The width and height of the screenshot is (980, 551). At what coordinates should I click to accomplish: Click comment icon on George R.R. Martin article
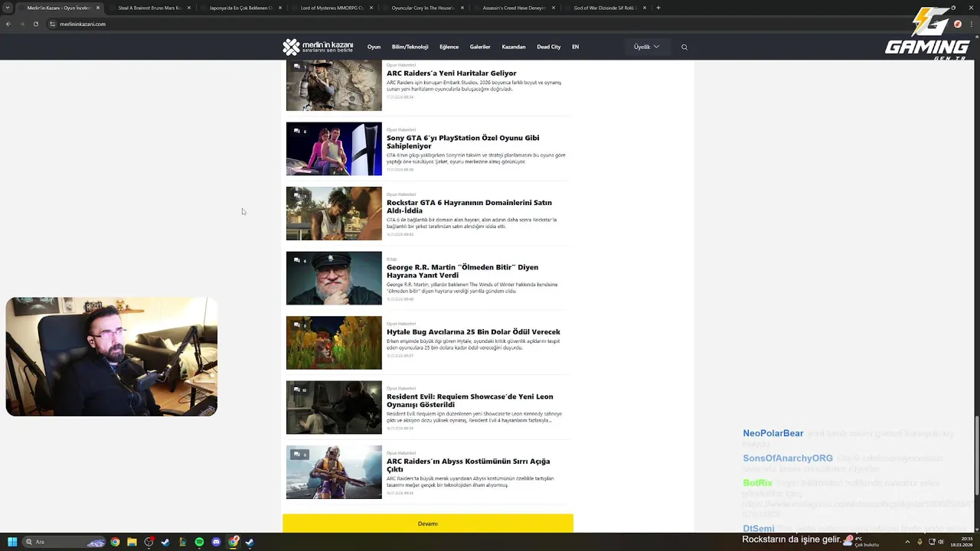(x=297, y=260)
